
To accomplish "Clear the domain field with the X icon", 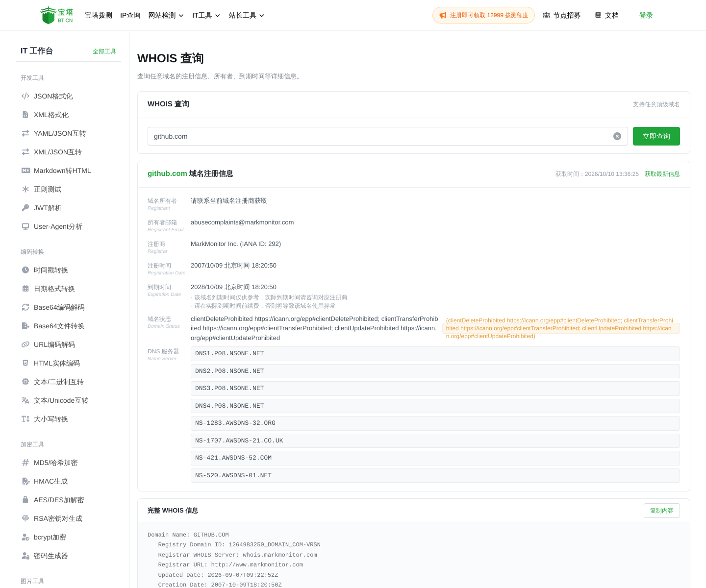I will (617, 136).
